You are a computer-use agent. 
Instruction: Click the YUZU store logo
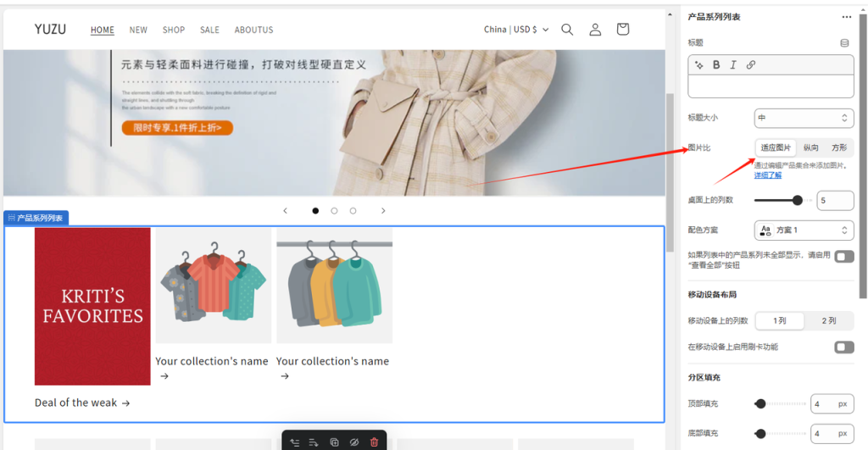coord(50,30)
